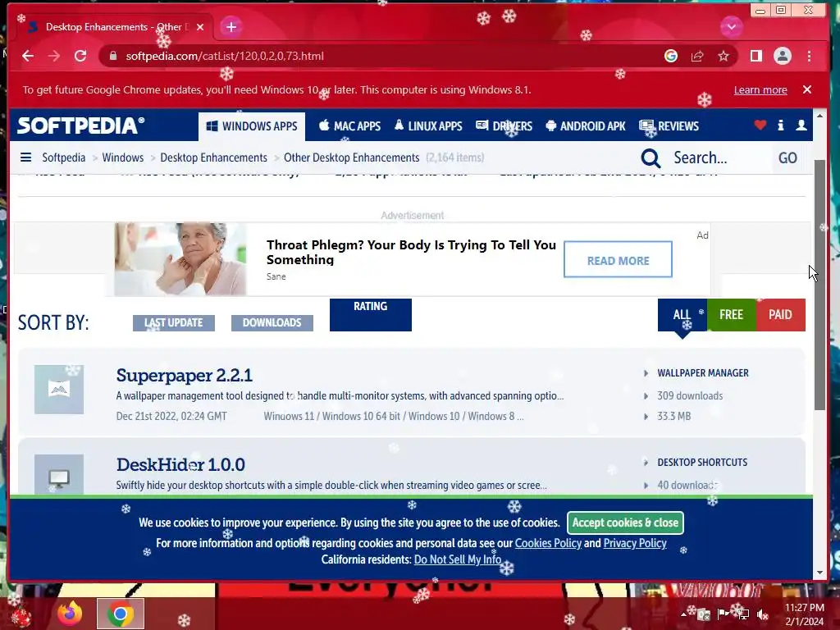Reload the page with the refresh icon
This screenshot has height=630, width=840.
(x=80, y=56)
